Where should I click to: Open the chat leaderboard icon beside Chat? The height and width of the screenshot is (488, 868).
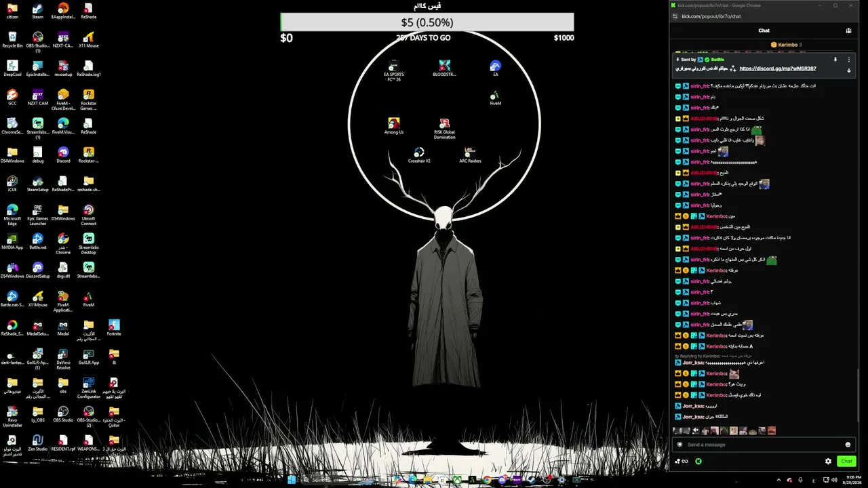pyautogui.click(x=848, y=30)
